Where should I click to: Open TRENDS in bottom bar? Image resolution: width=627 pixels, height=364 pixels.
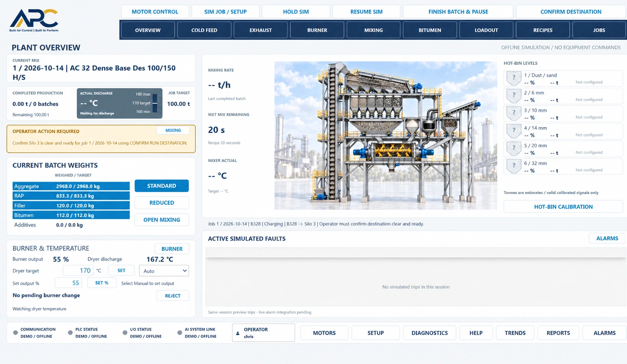point(515,333)
